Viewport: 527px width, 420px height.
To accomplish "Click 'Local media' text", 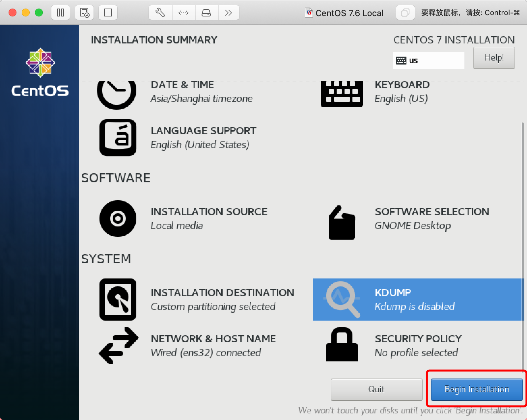I will [177, 226].
